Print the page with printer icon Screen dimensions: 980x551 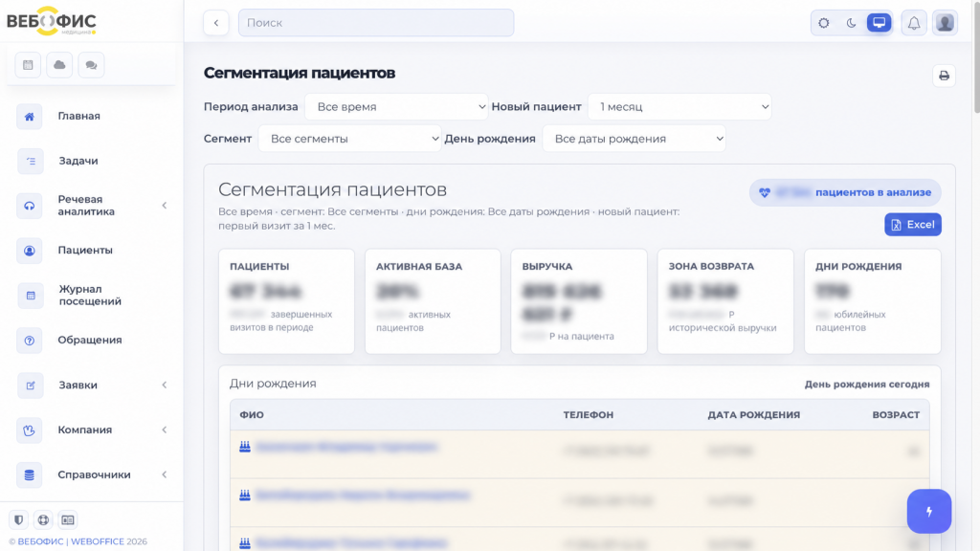point(944,76)
